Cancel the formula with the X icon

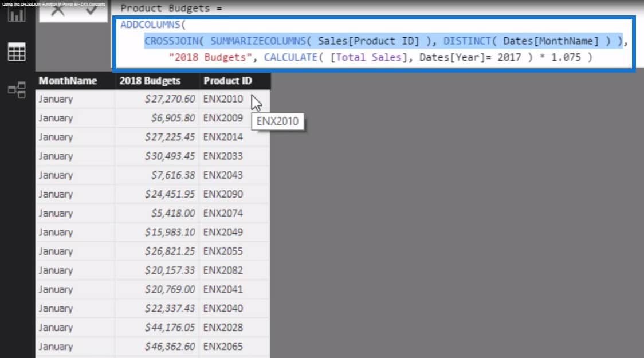[57, 10]
